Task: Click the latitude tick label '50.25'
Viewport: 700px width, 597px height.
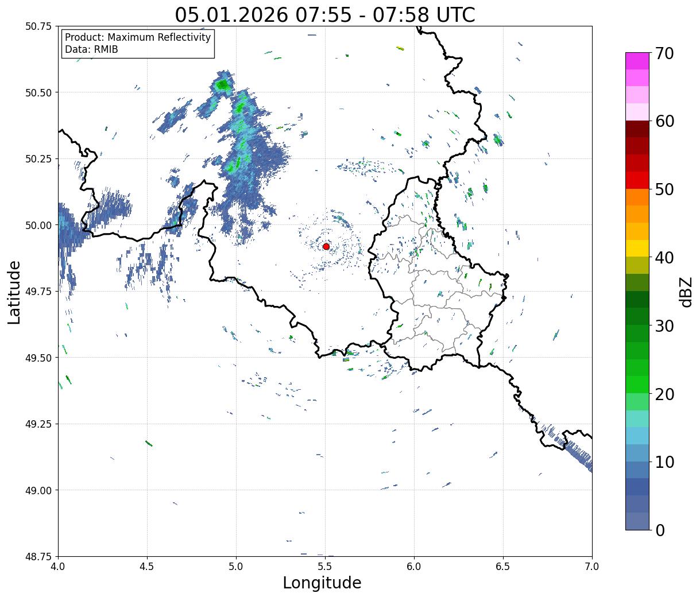Action: tap(38, 159)
